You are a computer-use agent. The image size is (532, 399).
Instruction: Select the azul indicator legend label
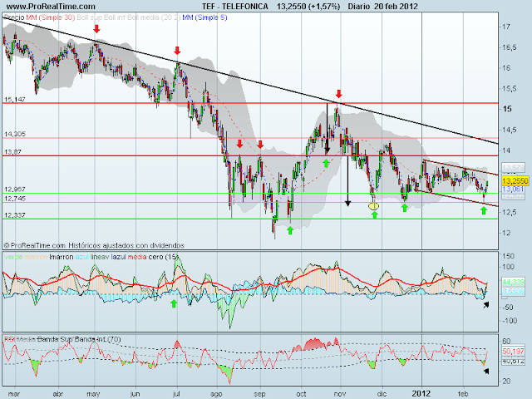pyautogui.click(x=82, y=257)
